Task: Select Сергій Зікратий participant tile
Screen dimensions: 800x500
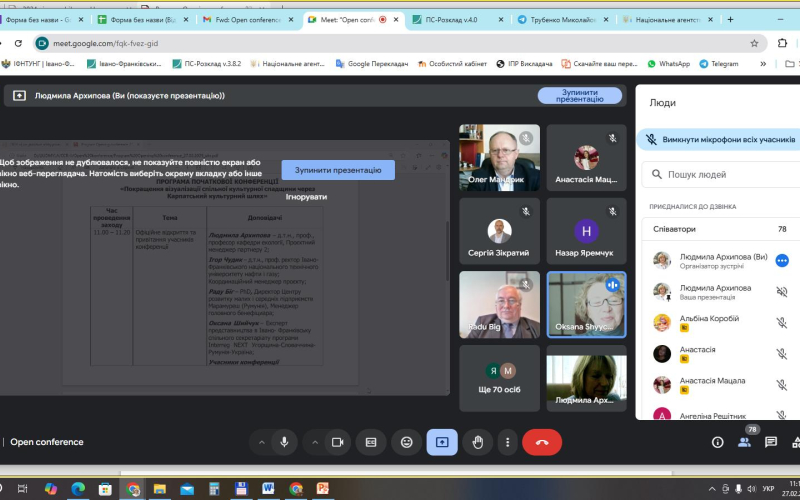Action: point(499,231)
